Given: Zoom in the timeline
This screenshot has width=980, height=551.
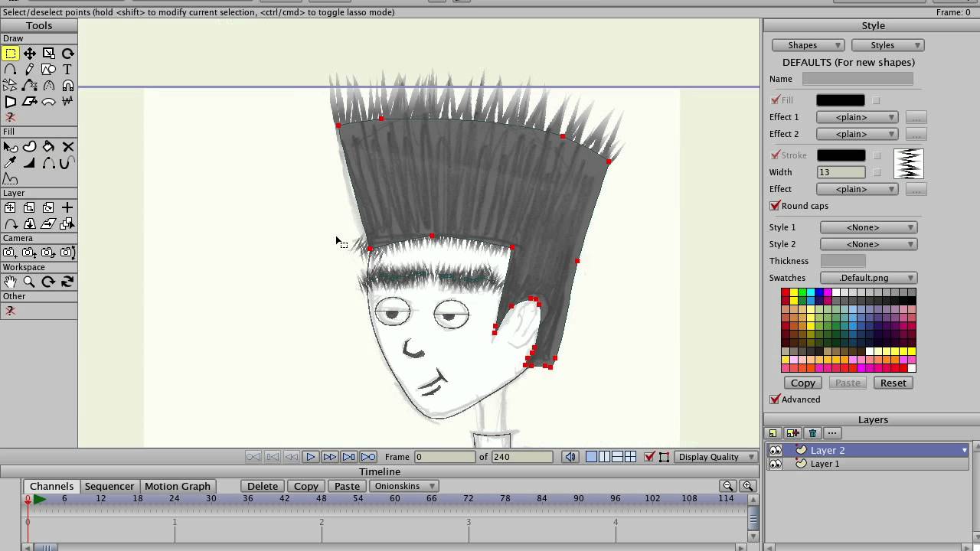Looking at the screenshot, I should [748, 486].
